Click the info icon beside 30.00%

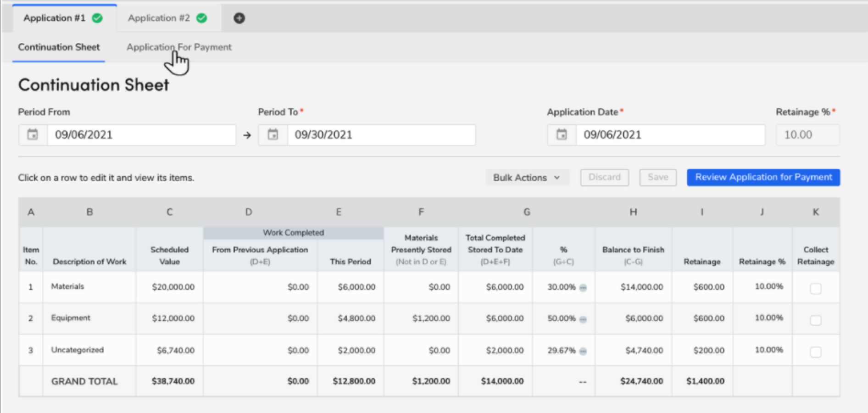[x=583, y=288]
